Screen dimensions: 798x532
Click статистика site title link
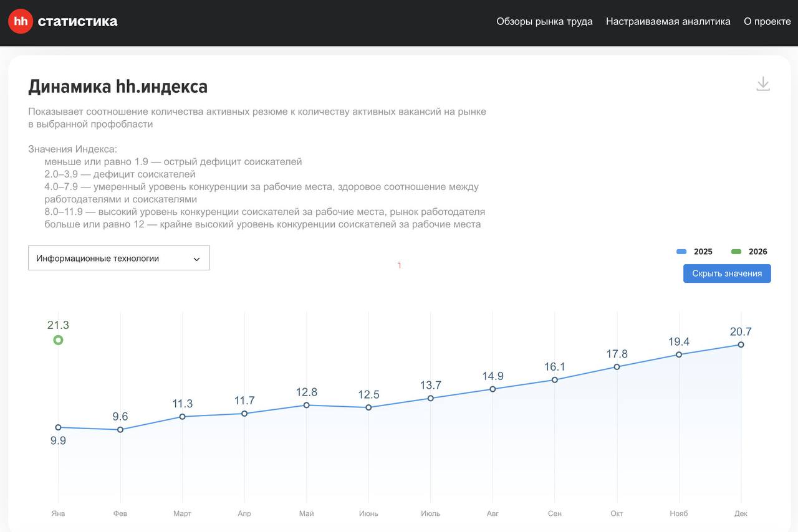(x=77, y=21)
